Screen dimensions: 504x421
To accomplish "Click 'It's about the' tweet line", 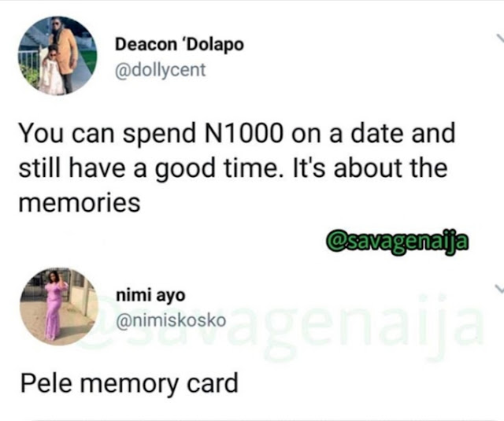I will [369, 168].
